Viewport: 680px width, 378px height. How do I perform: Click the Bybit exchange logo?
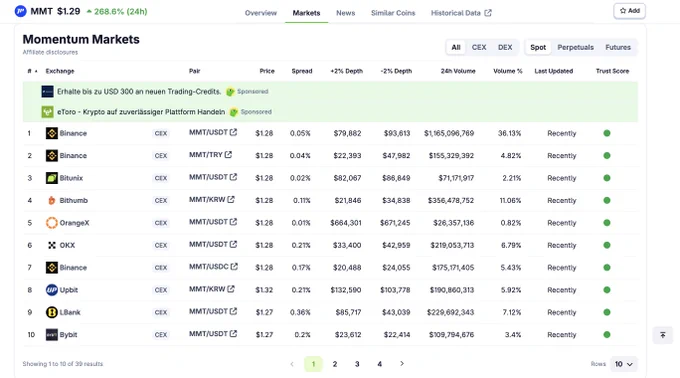(x=52, y=335)
